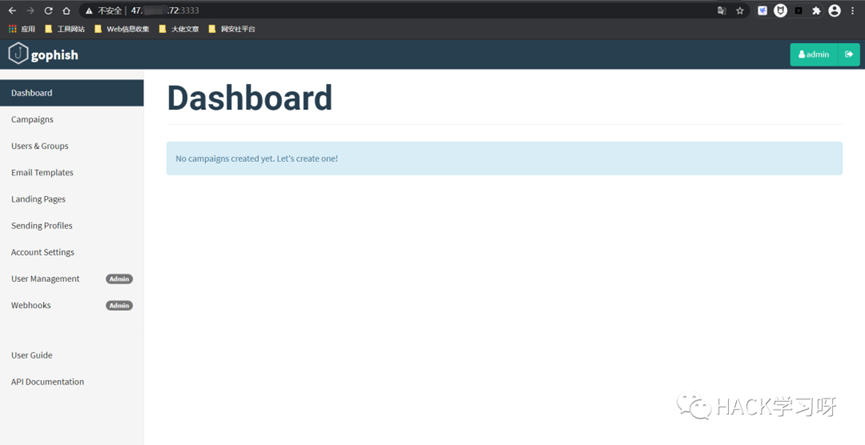Click the translate page icon
This screenshot has height=445, width=865.
tap(722, 10)
